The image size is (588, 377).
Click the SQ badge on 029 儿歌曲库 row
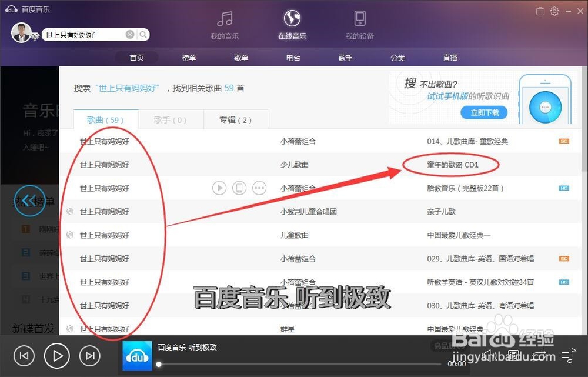pyautogui.click(x=564, y=258)
